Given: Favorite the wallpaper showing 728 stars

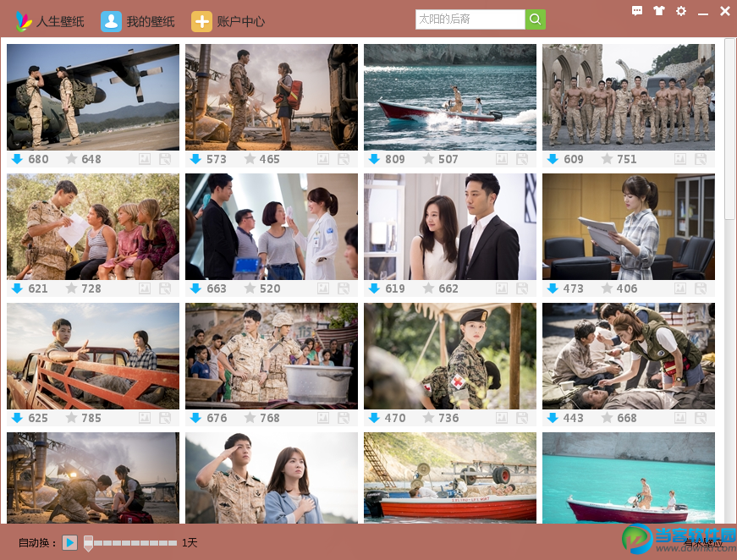Looking at the screenshot, I should click(x=71, y=288).
